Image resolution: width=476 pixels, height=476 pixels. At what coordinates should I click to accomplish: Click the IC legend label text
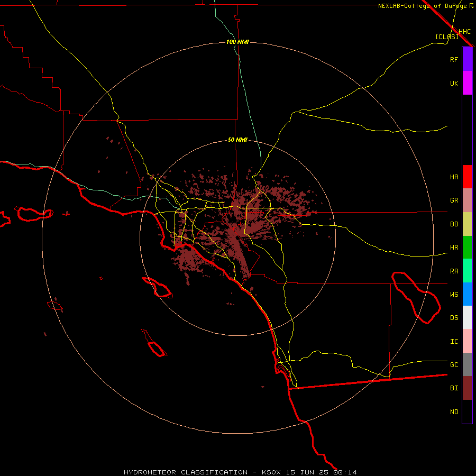click(x=454, y=342)
